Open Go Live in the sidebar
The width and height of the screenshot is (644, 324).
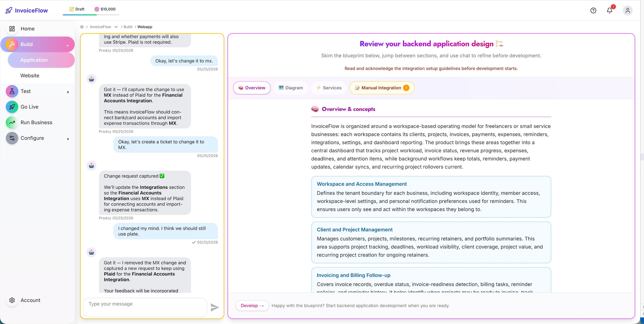coord(29,107)
